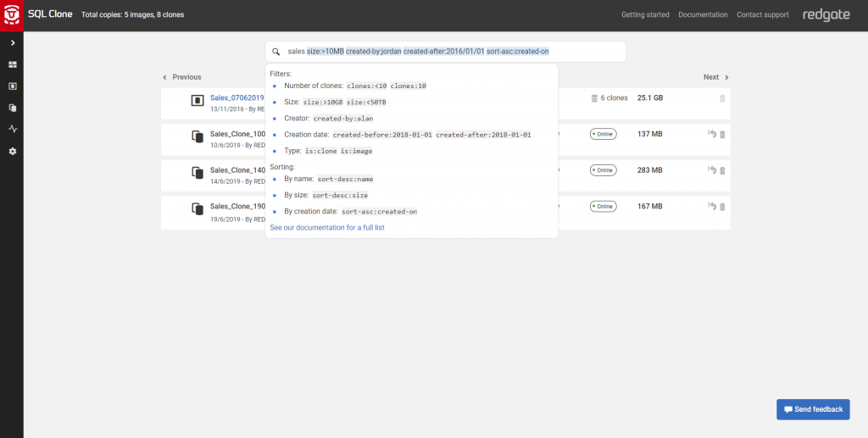Click the 283 MB size value
This screenshot has width=868, height=438.
point(650,169)
